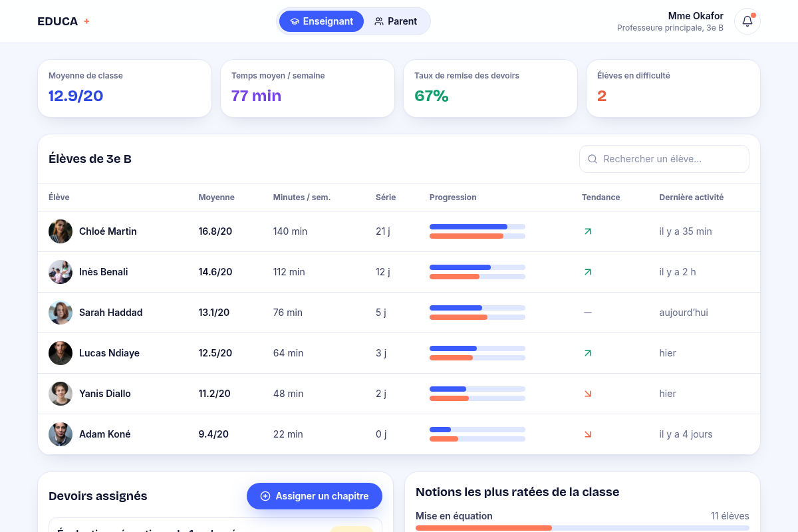The image size is (798, 532).
Task: Open the student name Adam Koné
Action: click(x=105, y=434)
